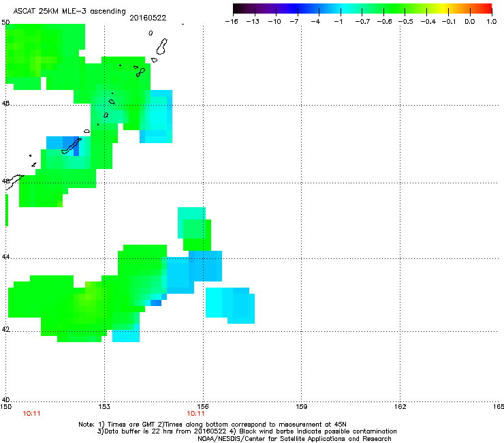The height and width of the screenshot is (443, 504).
Task: Click the long island outline over the blue patch
Action: pyautogui.click(x=72, y=146)
